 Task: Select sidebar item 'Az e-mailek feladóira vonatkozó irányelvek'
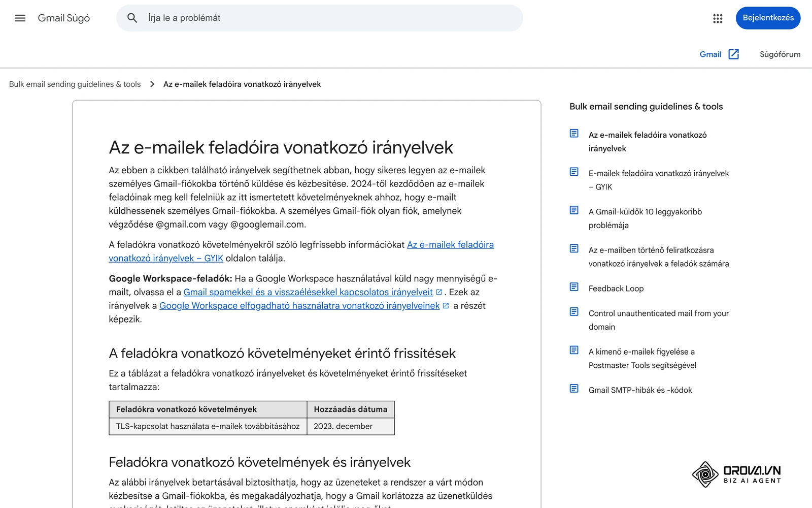[648, 142]
